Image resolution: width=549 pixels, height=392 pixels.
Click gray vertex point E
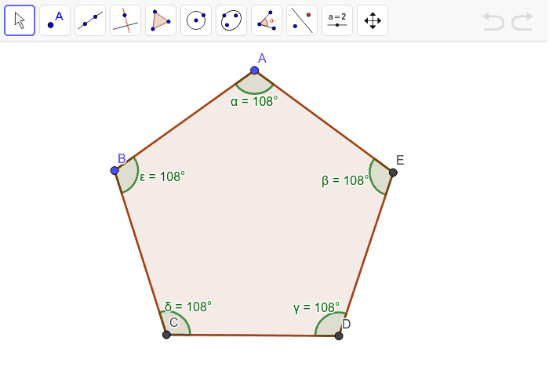pyautogui.click(x=393, y=172)
